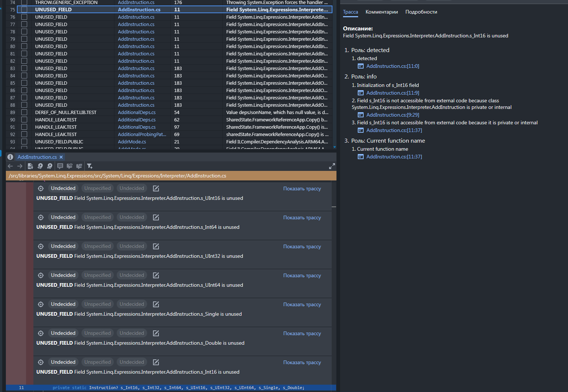Viewport: 568px width, 392px height.
Task: Open the AddInstruction.cs:[9:29] trace link
Action: click(393, 115)
